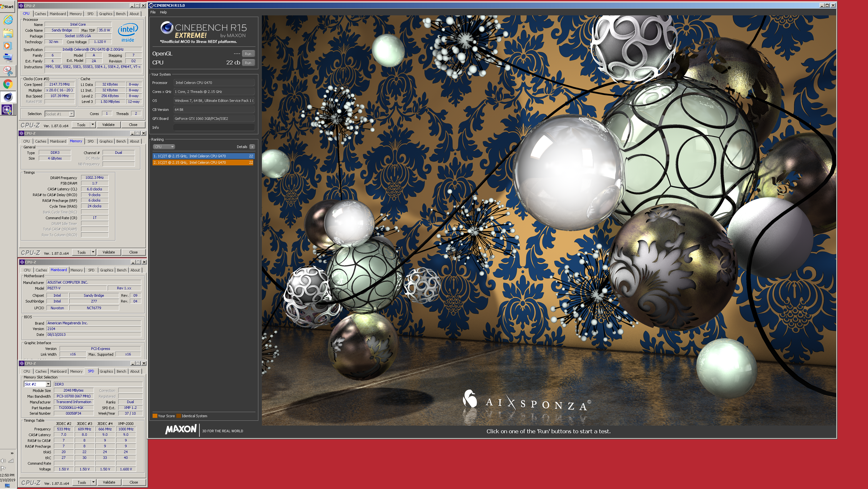This screenshot has width=868, height=489.
Task: Open the File menu in Cinebench
Action: (x=153, y=12)
